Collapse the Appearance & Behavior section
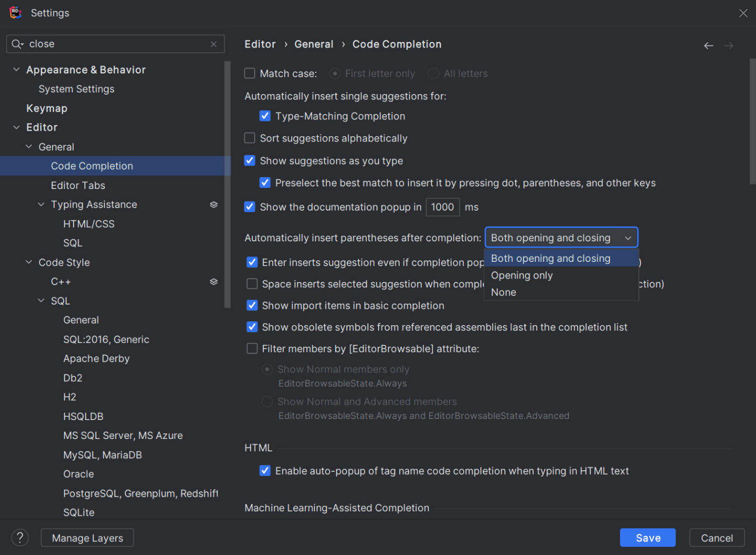 pos(16,69)
